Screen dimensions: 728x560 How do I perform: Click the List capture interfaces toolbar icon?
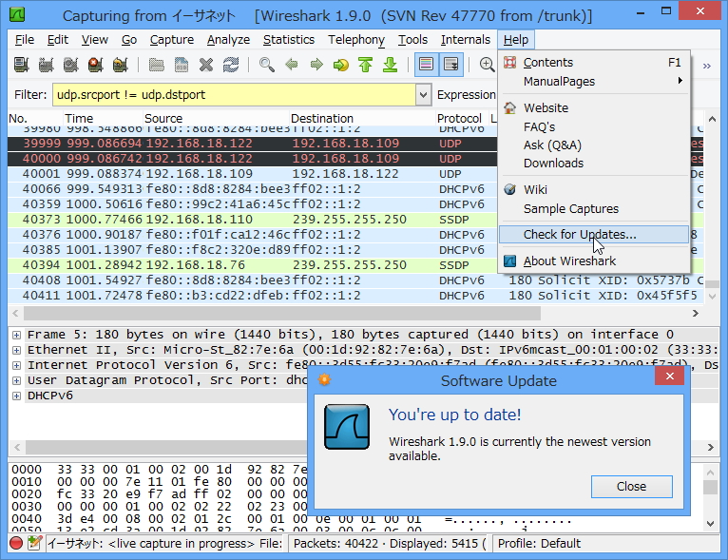pyautogui.click(x=21, y=65)
